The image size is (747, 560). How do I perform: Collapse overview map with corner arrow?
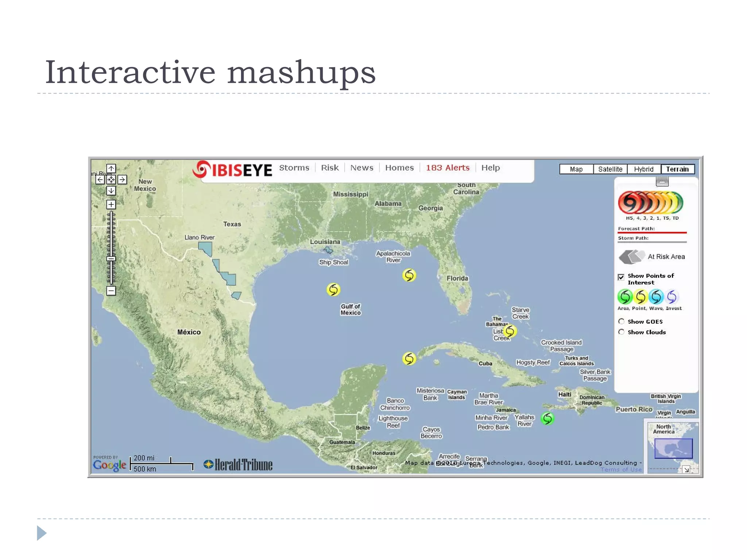pos(686,470)
